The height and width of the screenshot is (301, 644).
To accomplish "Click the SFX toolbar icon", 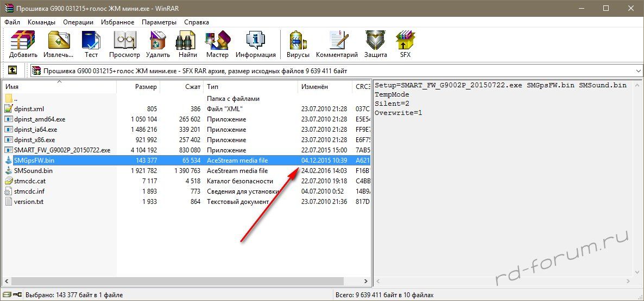I will coord(406,44).
